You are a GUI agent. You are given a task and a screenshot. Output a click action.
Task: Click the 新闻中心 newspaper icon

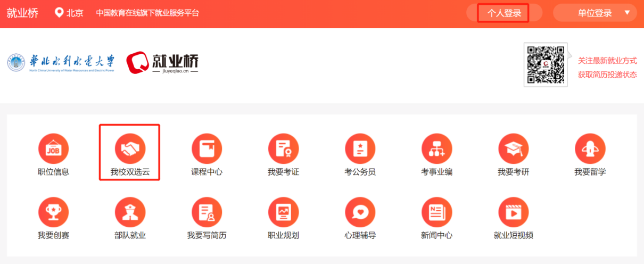(x=436, y=212)
